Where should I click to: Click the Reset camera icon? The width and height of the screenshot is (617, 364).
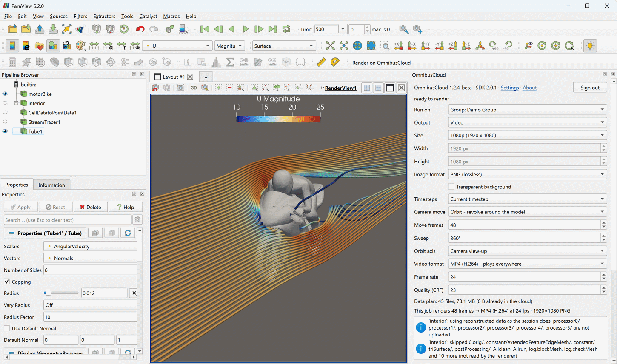tap(330, 45)
